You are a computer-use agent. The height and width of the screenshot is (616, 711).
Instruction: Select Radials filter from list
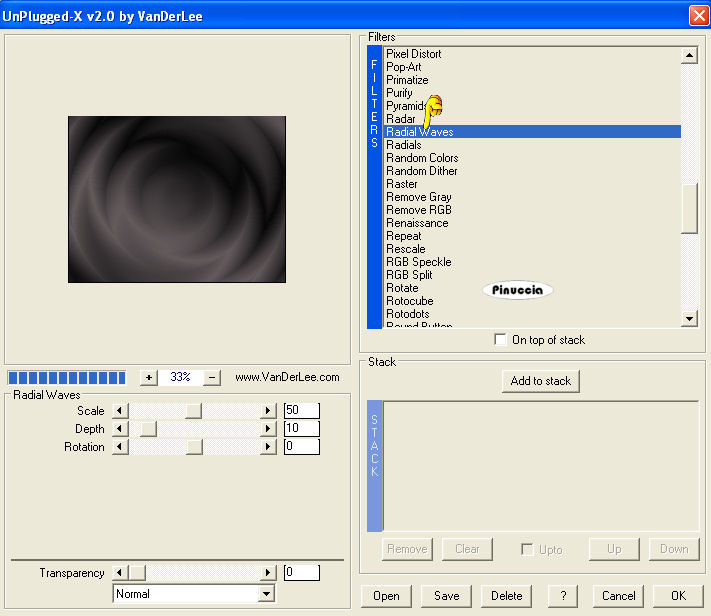[x=404, y=145]
